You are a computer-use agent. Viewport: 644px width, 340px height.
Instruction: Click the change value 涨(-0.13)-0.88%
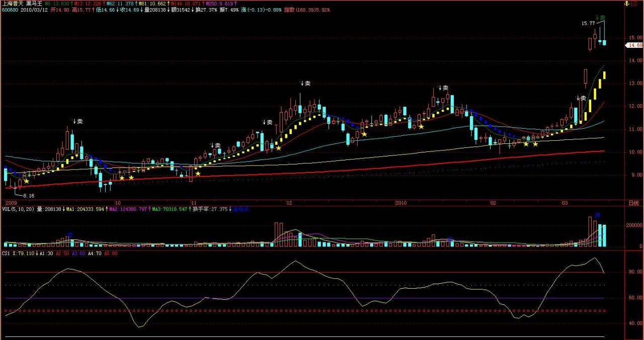tap(261, 10)
